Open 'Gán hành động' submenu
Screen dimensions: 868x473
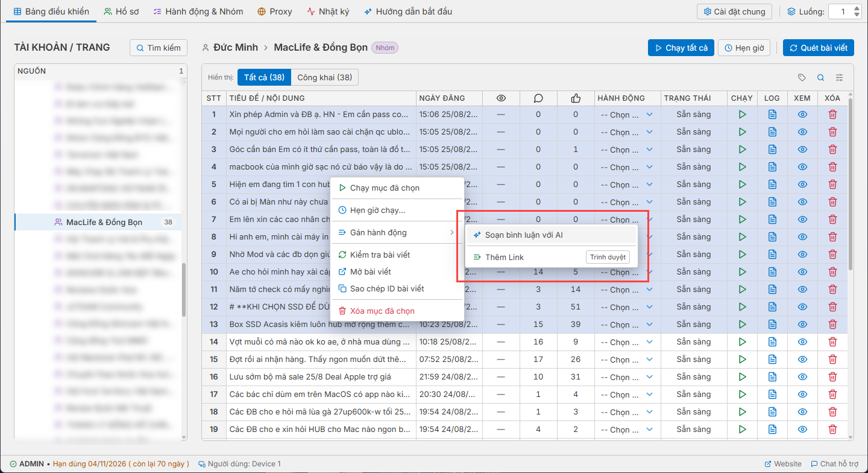[x=397, y=232]
